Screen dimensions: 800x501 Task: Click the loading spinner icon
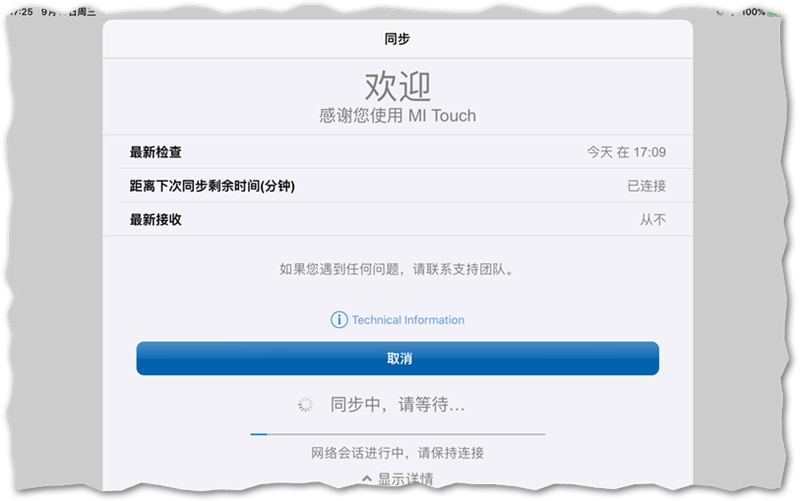point(306,405)
